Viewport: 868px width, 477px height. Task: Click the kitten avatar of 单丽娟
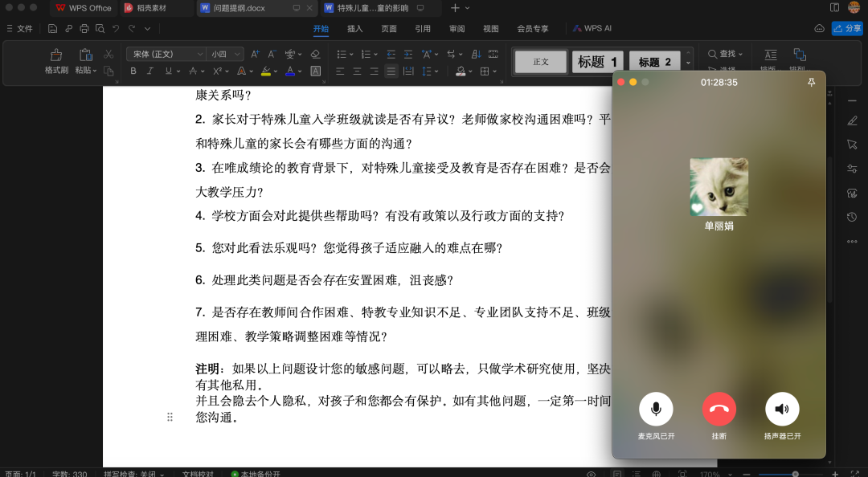(x=719, y=186)
